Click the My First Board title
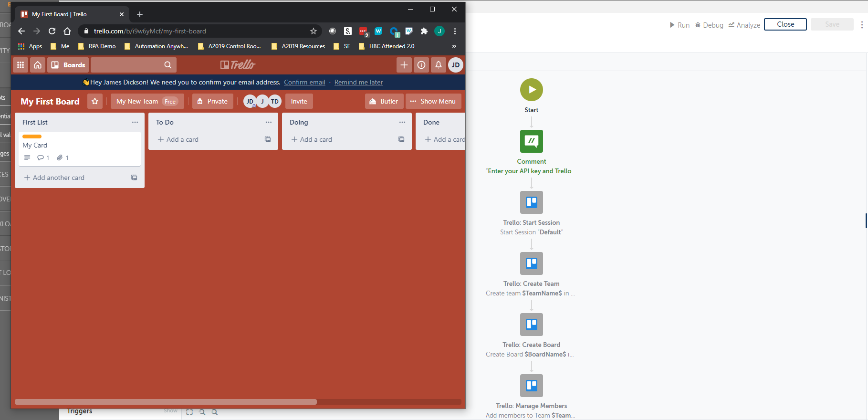The image size is (868, 420). click(50, 101)
